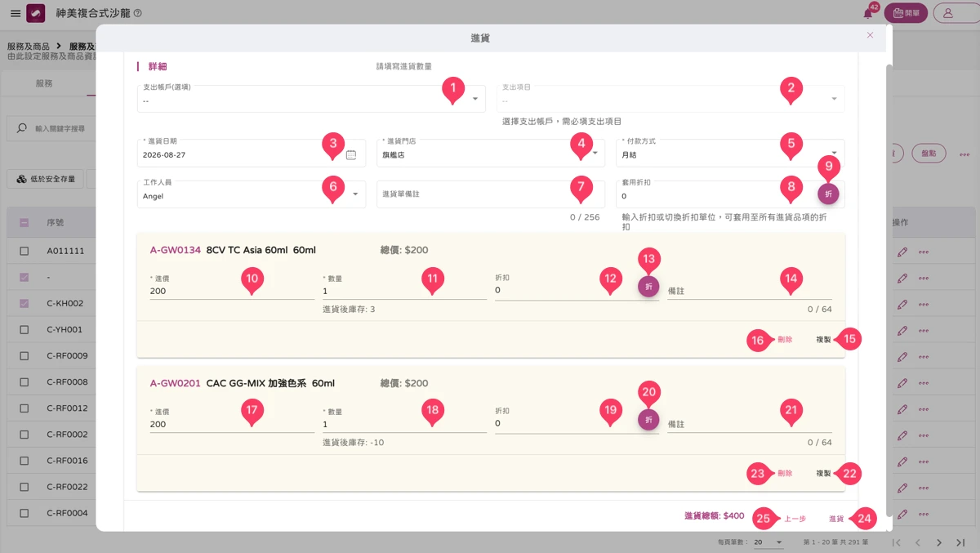Open the hamburger navigation menu
980x553 pixels.
16,14
